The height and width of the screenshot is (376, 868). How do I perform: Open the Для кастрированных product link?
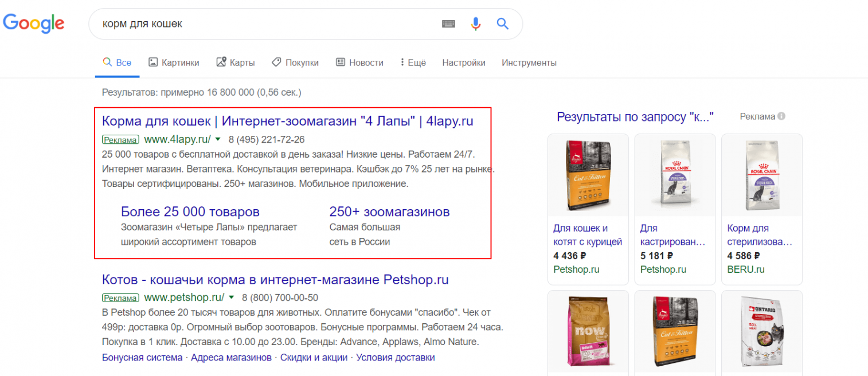click(x=673, y=235)
